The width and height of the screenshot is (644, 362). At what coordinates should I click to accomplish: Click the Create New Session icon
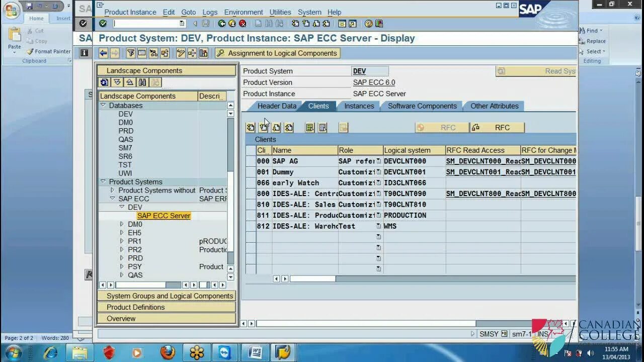342,24
